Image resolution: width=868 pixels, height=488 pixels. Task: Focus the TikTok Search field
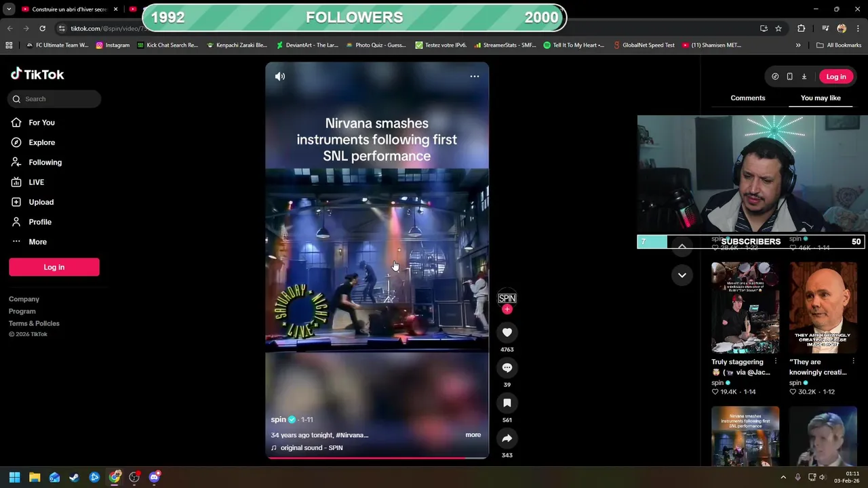tap(54, 99)
